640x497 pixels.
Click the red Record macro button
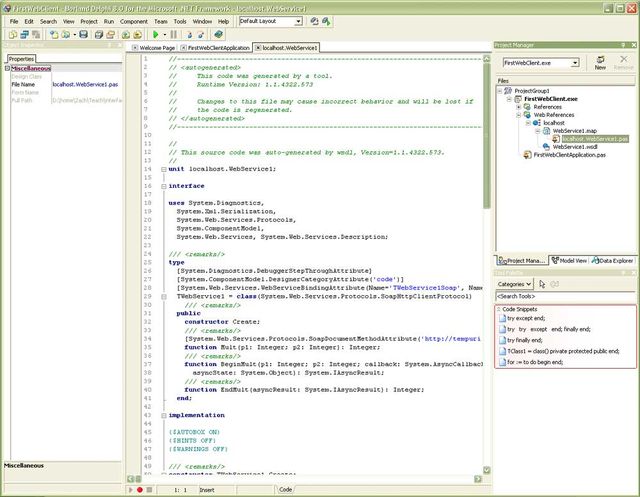[140, 490]
